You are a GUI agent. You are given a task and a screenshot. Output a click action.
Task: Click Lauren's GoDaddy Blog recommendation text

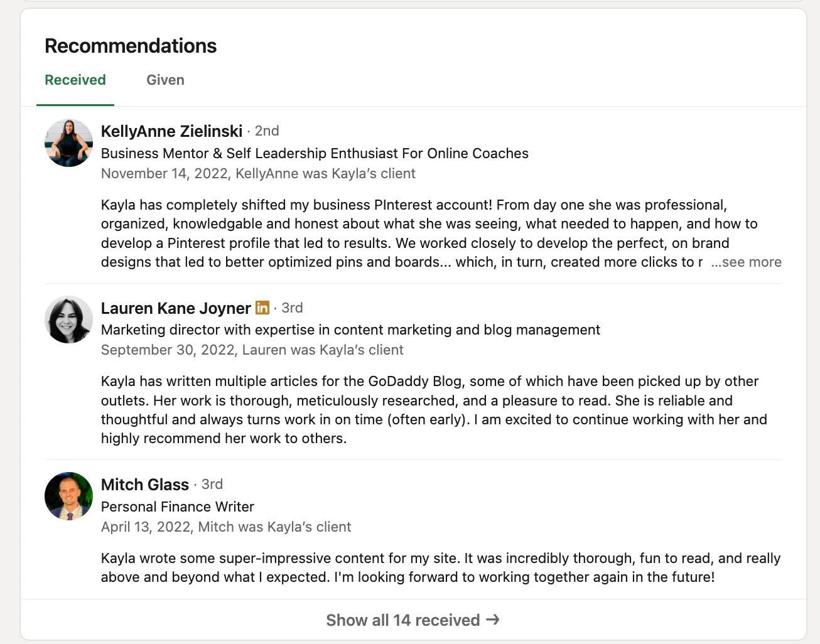[x=433, y=409]
